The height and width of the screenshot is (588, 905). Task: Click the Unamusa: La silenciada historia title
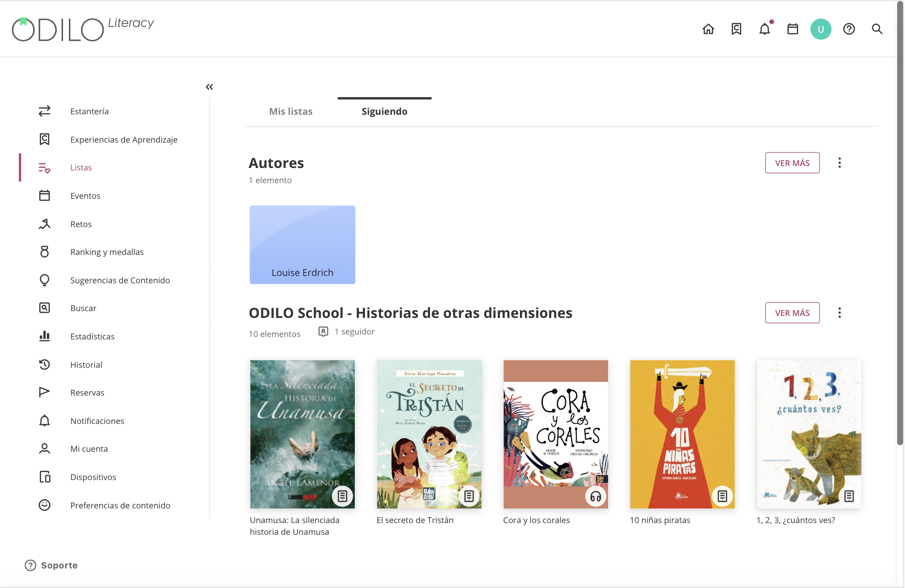pyautogui.click(x=295, y=526)
